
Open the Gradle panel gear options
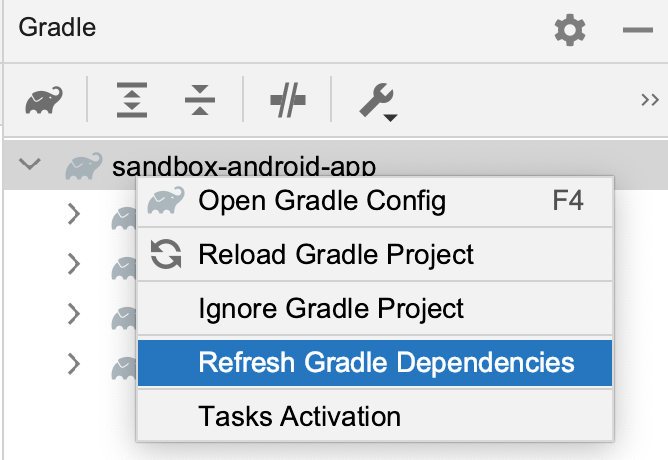570,30
